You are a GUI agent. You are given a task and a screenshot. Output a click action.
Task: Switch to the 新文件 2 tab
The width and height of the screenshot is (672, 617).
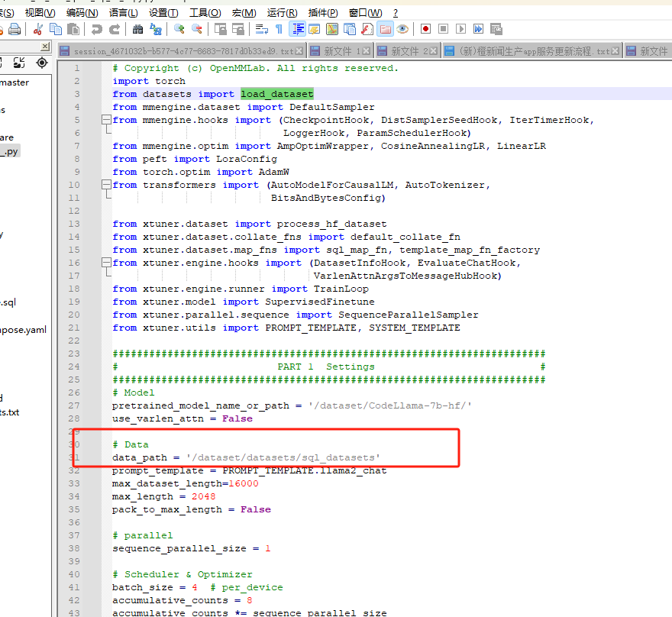point(411,51)
